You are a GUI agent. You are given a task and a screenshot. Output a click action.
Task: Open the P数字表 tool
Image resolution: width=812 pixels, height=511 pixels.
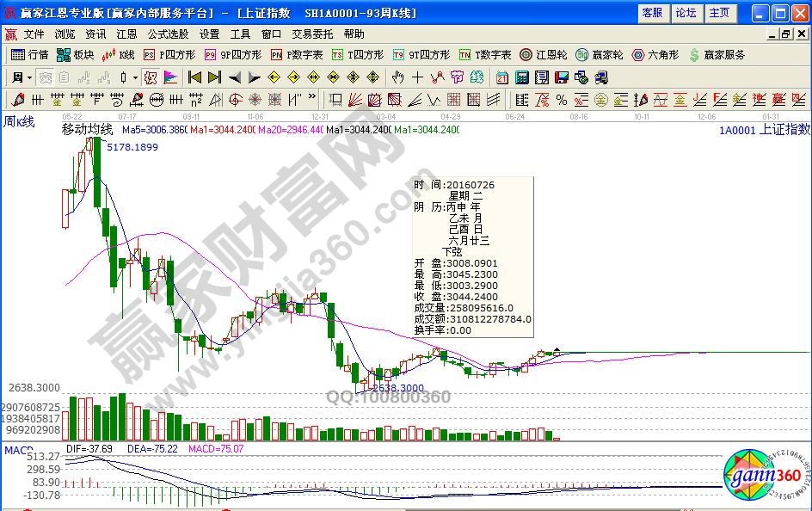298,55
